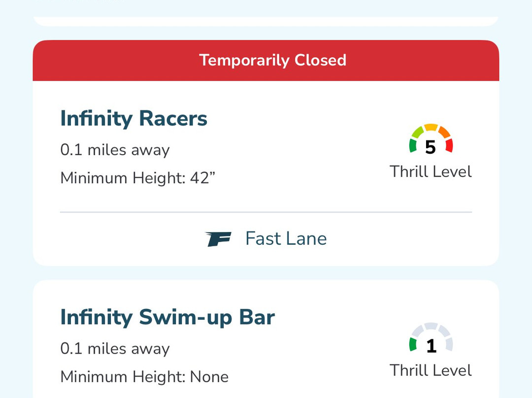Tap the red segment of Racers gauge
The height and width of the screenshot is (398, 532).
coord(449,145)
